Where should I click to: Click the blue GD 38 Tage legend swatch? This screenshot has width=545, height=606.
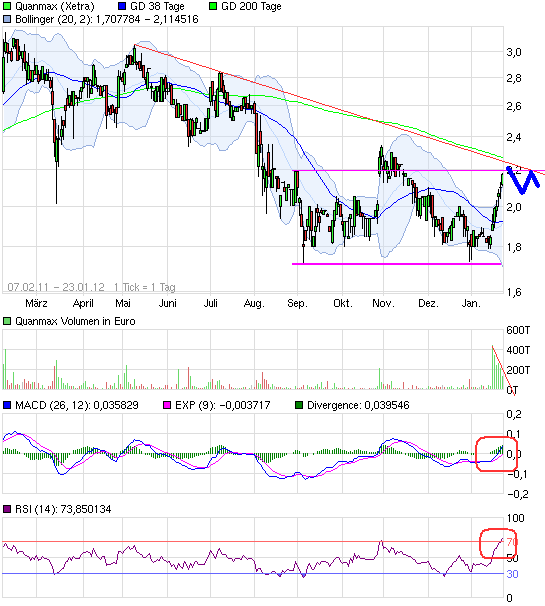[x=122, y=6]
